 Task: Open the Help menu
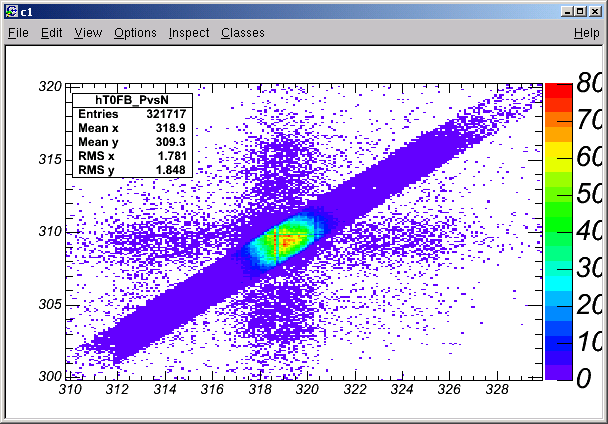point(587,33)
